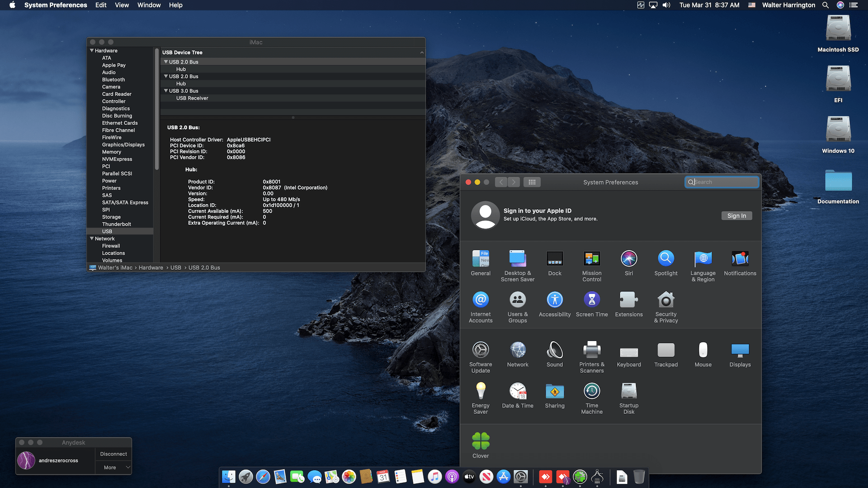The height and width of the screenshot is (488, 868).
Task: Collapse the Network section in sidebar
Action: [92, 239]
